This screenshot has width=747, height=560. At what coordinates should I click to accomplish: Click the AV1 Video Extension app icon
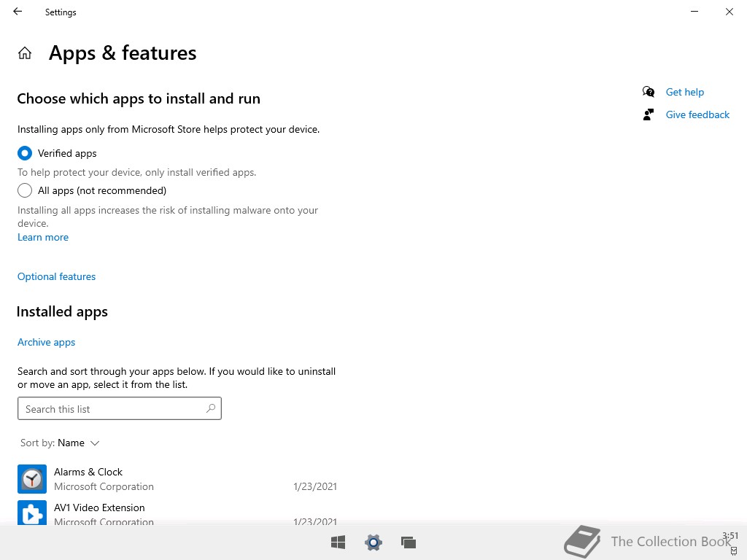click(x=32, y=513)
